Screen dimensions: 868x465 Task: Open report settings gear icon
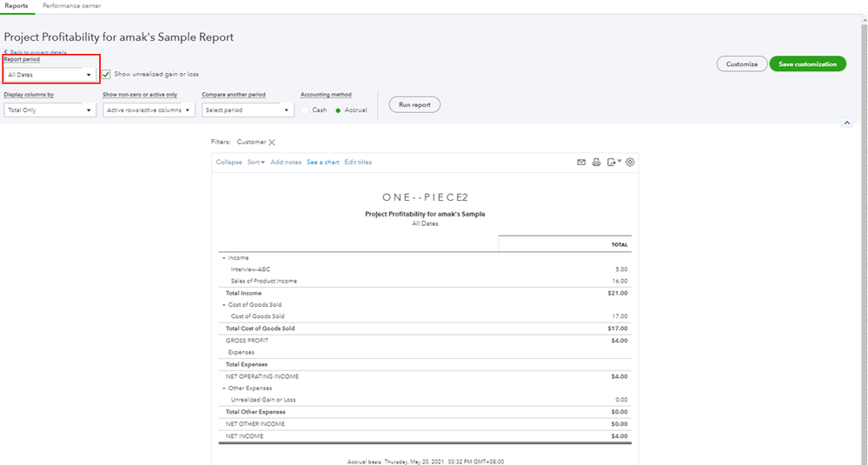pos(631,163)
